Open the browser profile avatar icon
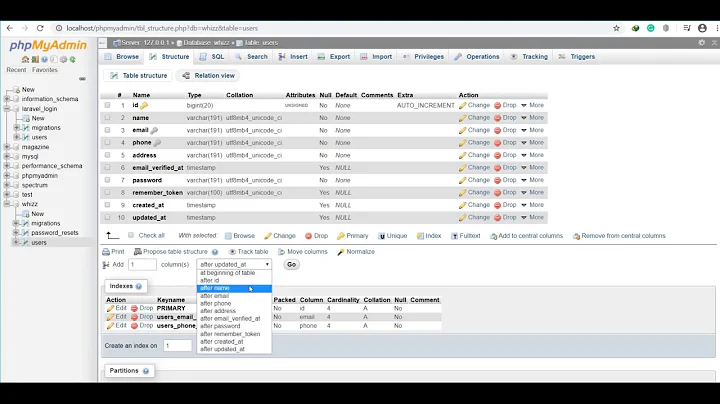Viewport: 720px width, 404px height. (702, 28)
